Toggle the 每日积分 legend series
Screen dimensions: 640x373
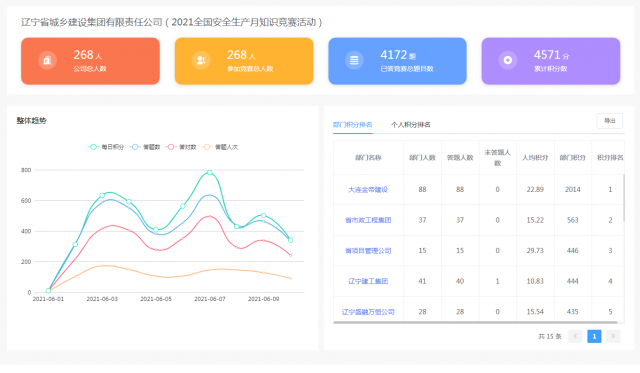(x=106, y=147)
